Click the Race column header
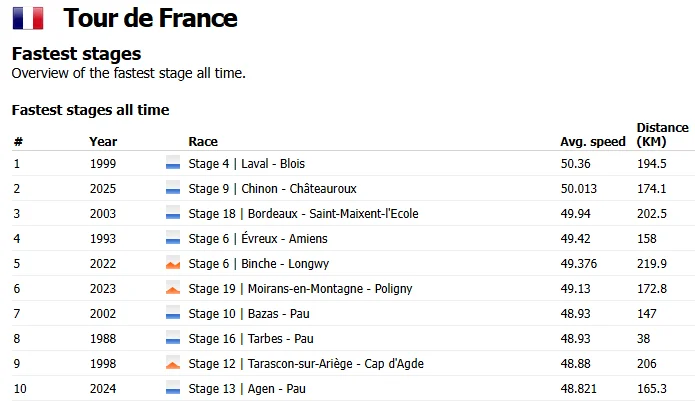695x401 pixels. (203, 142)
